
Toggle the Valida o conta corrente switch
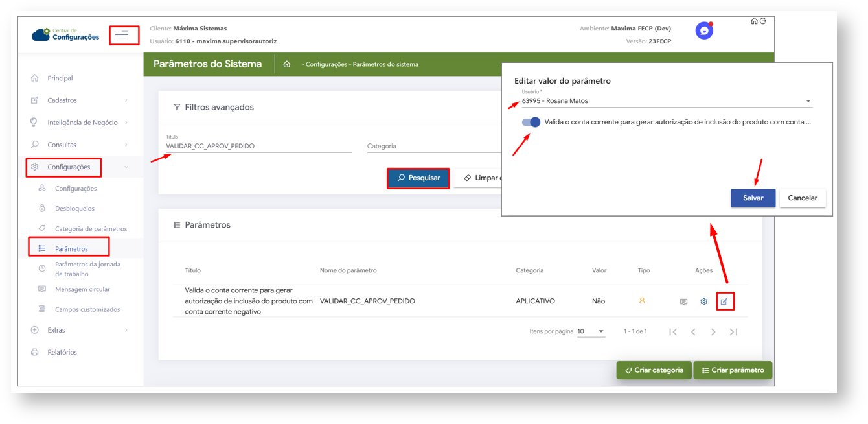click(531, 122)
